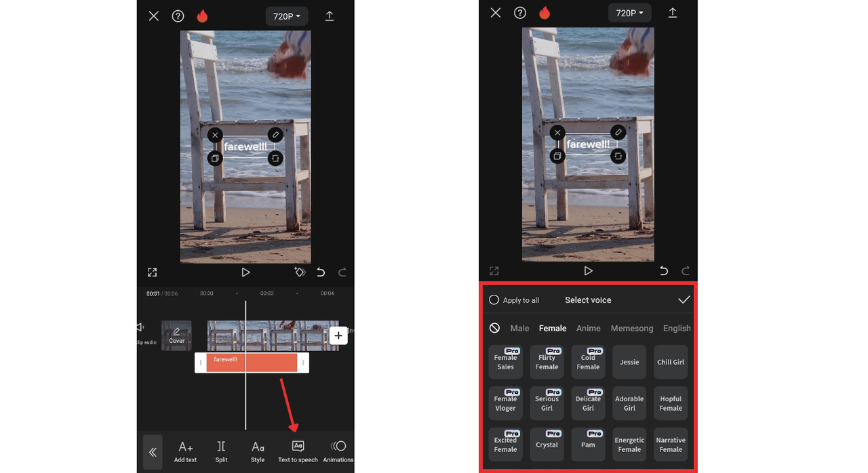Play the video in right screen
Viewport: 868px width, 473px height.
tap(589, 271)
